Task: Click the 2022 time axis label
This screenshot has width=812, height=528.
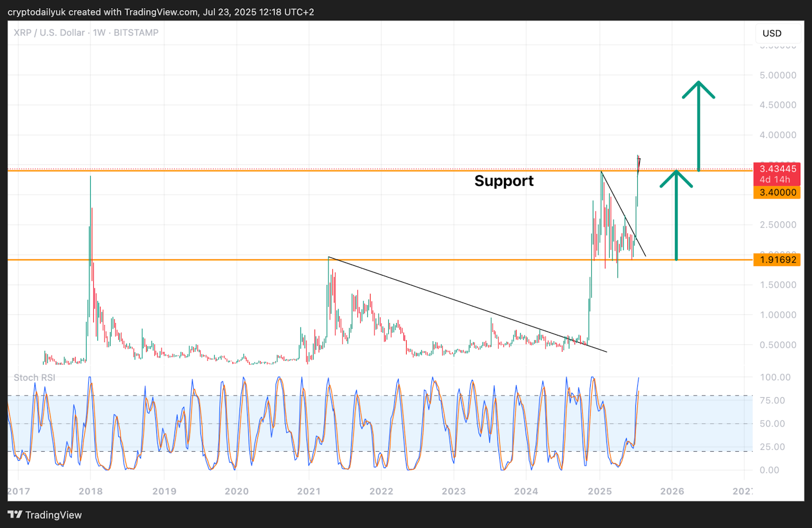Action: pos(381,491)
